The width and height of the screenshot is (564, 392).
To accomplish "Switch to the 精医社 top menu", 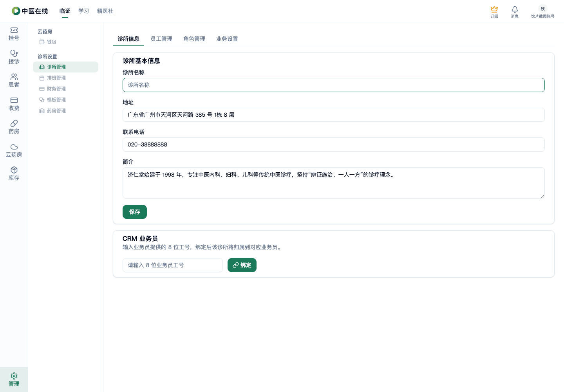I will (x=105, y=11).
